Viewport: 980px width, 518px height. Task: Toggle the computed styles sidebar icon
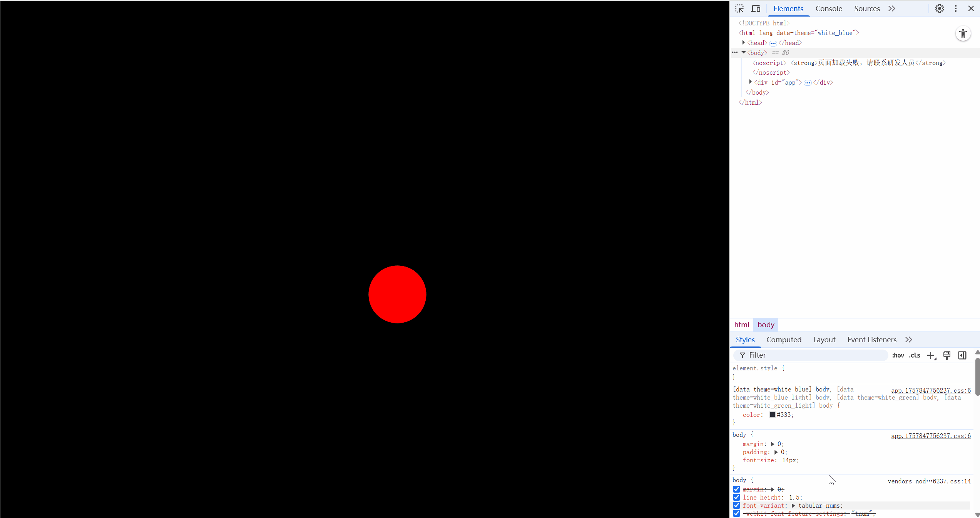click(962, 355)
